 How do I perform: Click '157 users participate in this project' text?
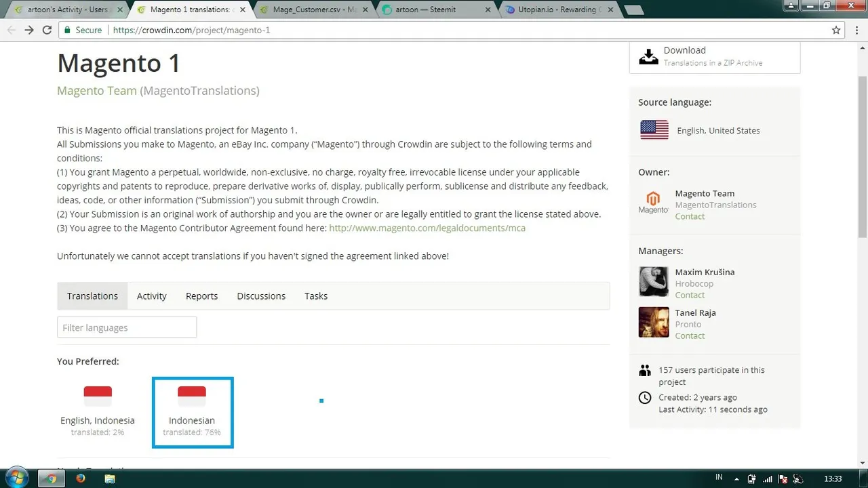(711, 376)
